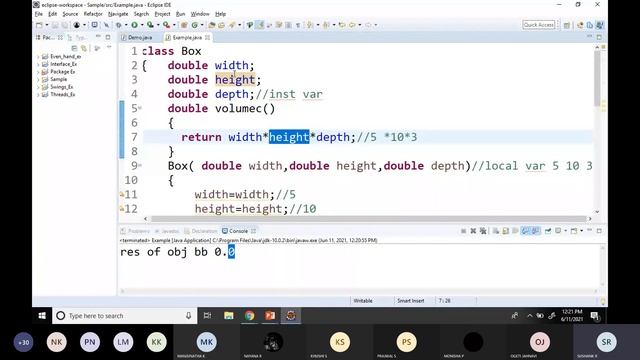The width and height of the screenshot is (640, 360).
Task: Click the Type here to search box
Action: pyautogui.click(x=124, y=316)
